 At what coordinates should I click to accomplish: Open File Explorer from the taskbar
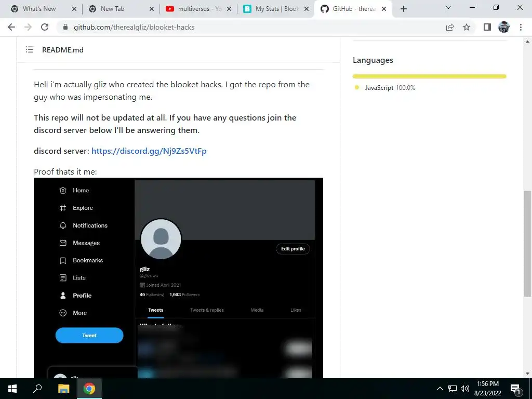[63, 389]
